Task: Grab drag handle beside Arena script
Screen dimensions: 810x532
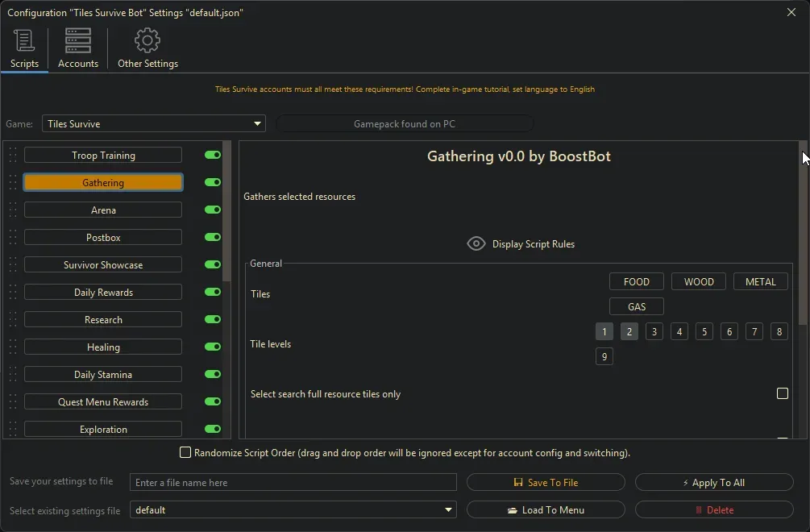Action: pos(13,210)
